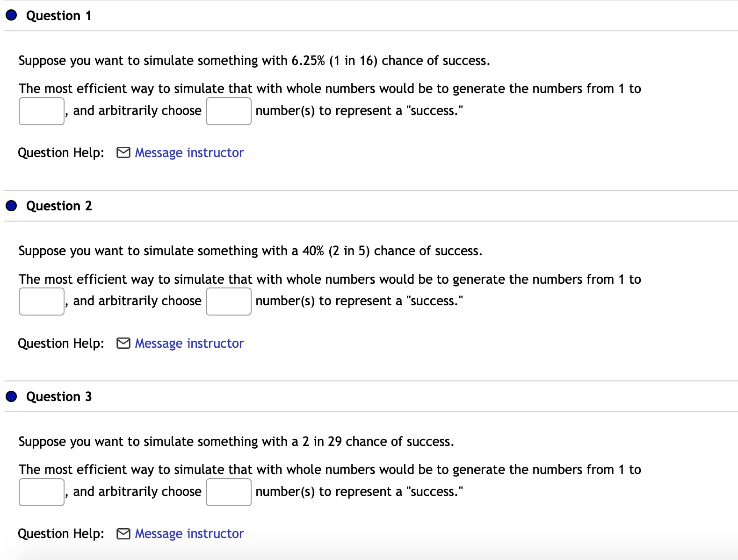Open Message instructor link for Question 2

[x=189, y=344]
